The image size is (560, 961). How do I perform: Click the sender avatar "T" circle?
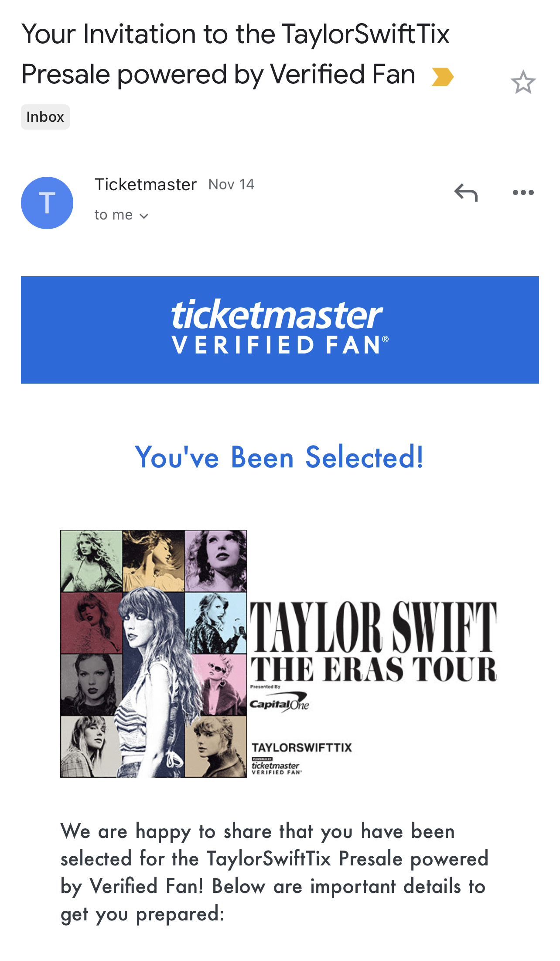[47, 202]
